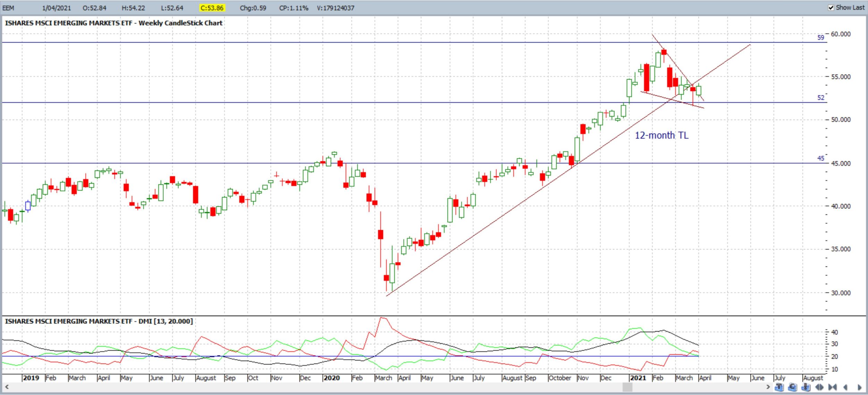Screen dimensions: 868x395
Task: Click the highlighted close price C:53.86
Action: click(212, 8)
